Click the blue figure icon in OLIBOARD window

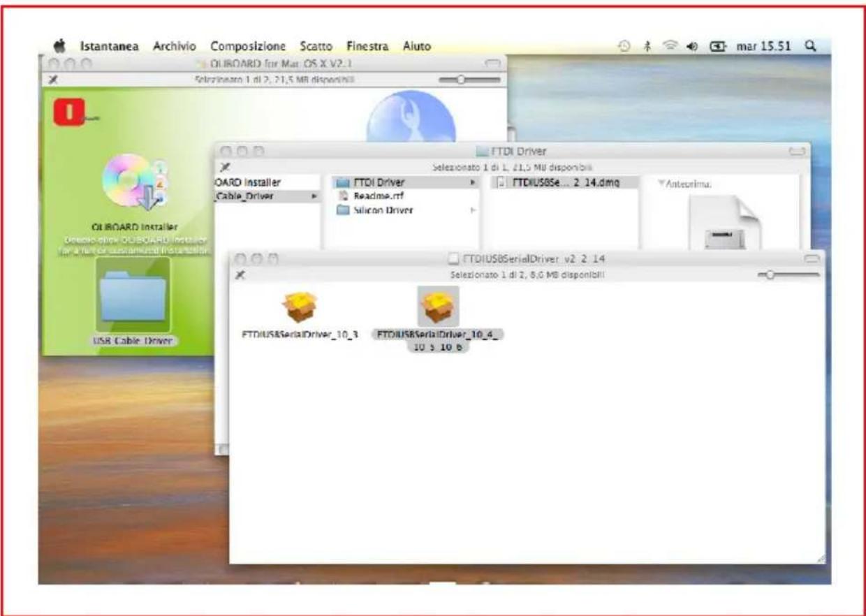click(x=411, y=118)
